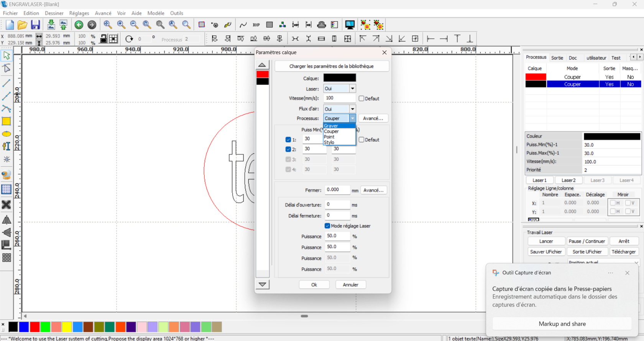
Task: Click the Annuler button
Action: click(350, 285)
